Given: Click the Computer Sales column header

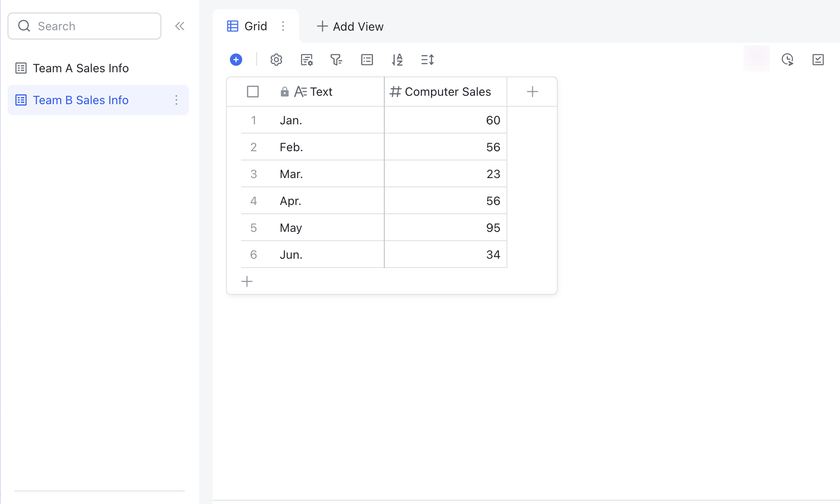Looking at the screenshot, I should coord(446,92).
